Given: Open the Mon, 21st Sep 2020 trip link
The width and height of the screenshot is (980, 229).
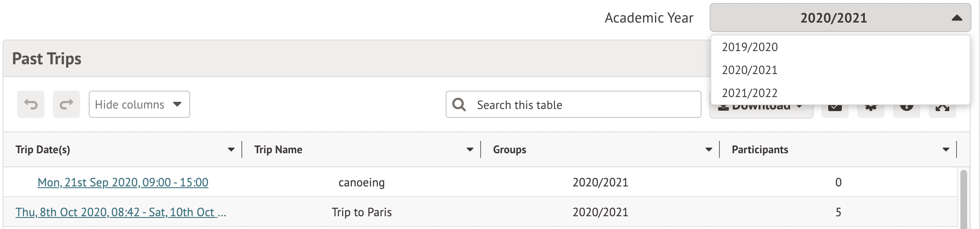Looking at the screenshot, I should 123,182.
